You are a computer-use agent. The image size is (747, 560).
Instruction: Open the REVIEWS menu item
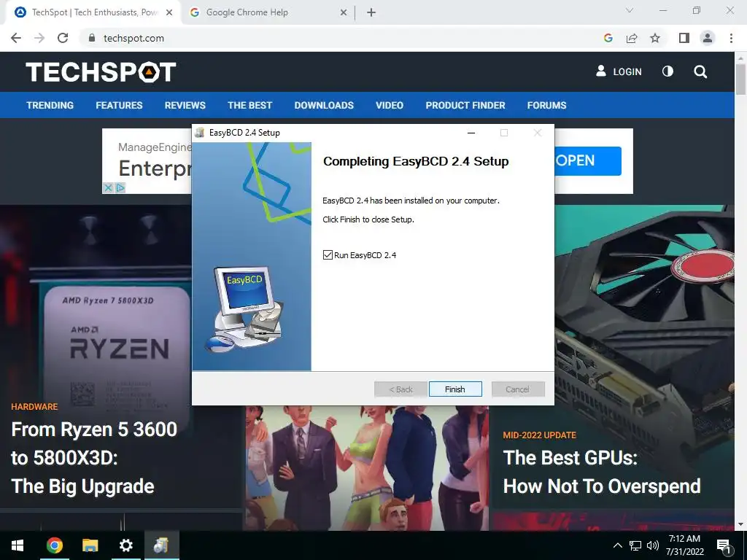click(185, 105)
